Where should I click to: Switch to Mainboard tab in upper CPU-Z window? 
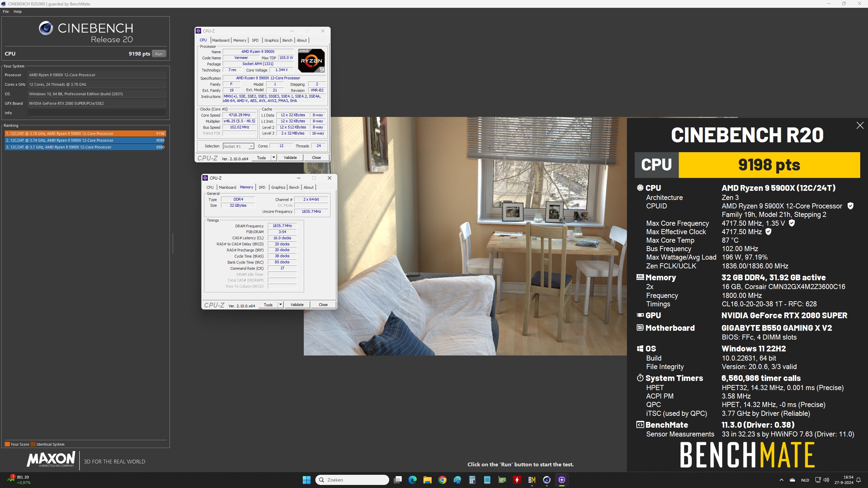221,40
